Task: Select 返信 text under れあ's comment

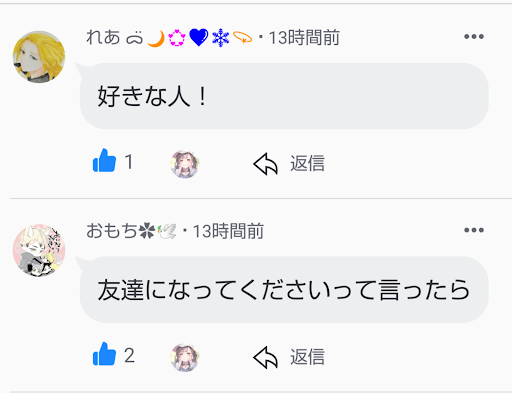Action: coord(307,163)
